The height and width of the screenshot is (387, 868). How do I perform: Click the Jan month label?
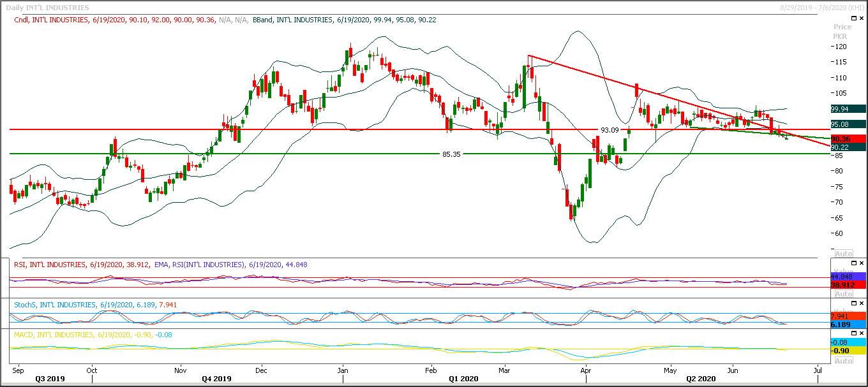coord(342,369)
